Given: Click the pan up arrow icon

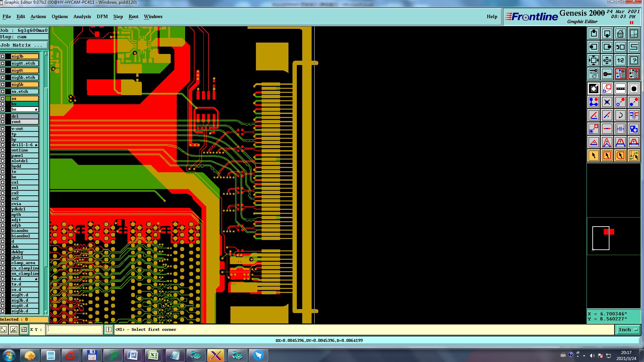Looking at the screenshot, I should point(594,34).
